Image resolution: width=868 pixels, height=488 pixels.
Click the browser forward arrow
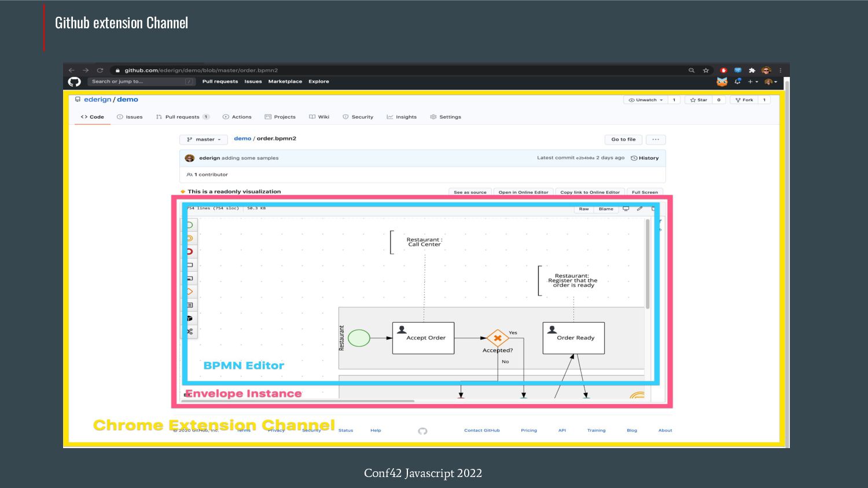click(86, 71)
